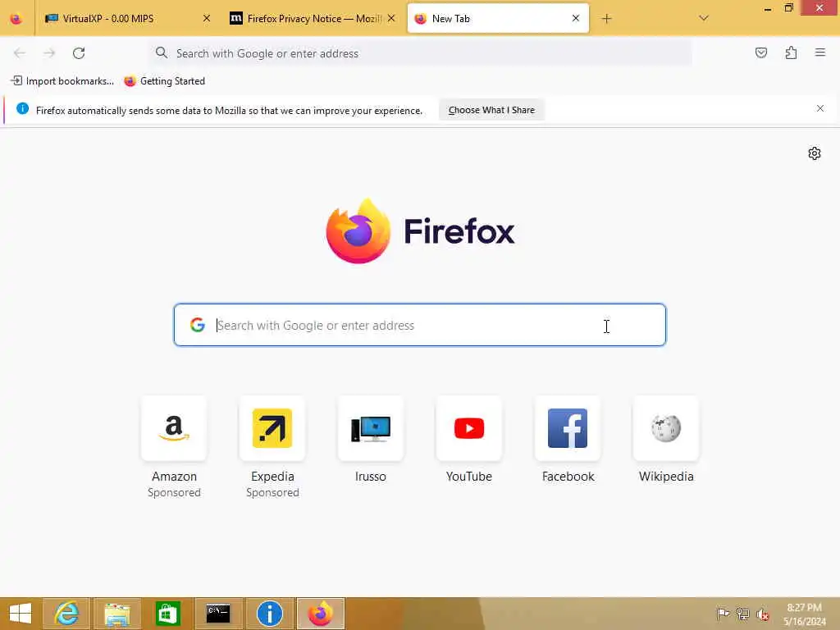
Task: Open a new tab with plus button
Action: click(606, 19)
